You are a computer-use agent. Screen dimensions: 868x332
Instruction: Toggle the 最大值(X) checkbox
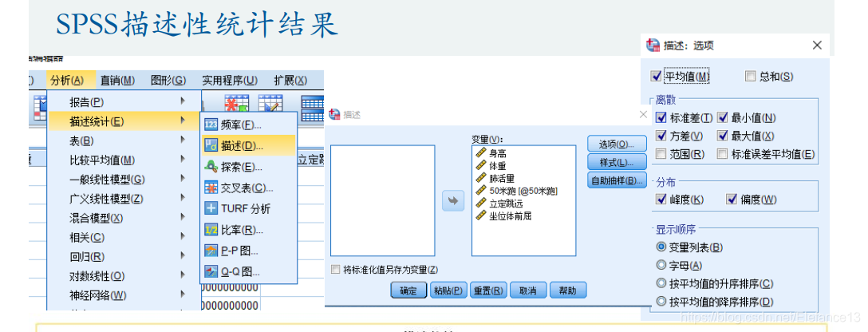[x=723, y=136]
